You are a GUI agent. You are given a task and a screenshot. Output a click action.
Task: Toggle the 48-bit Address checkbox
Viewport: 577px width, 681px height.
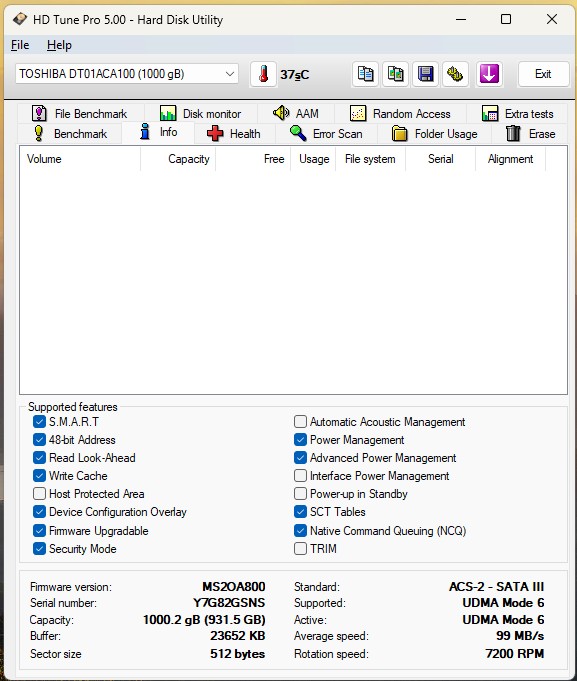(x=39, y=440)
